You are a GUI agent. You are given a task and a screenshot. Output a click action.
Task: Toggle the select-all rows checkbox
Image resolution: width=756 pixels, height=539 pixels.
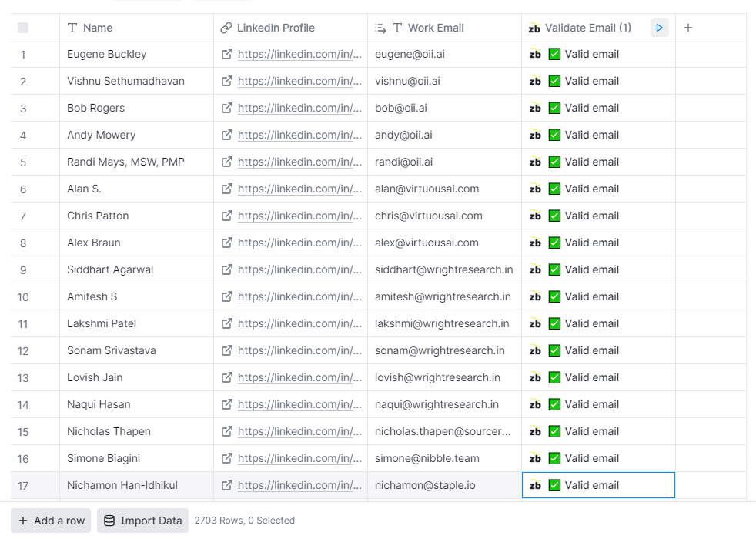point(23,28)
